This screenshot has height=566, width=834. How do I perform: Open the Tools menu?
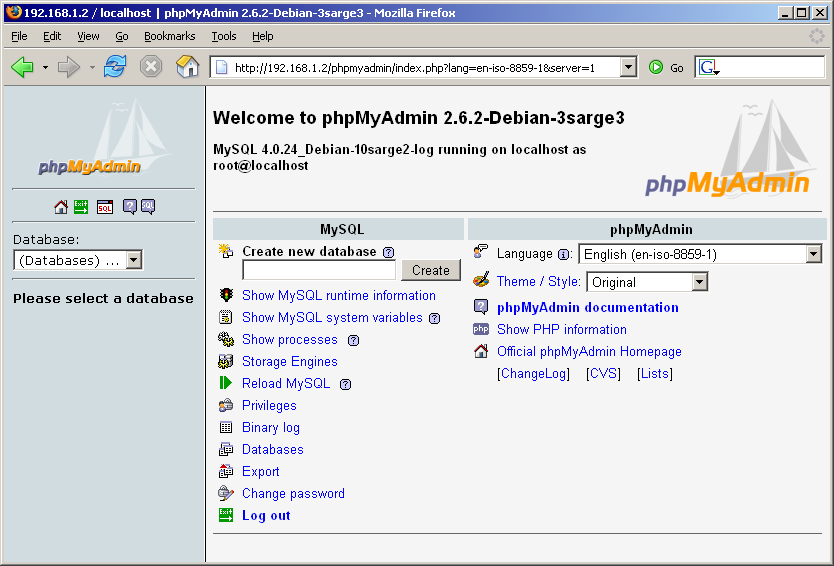point(224,36)
